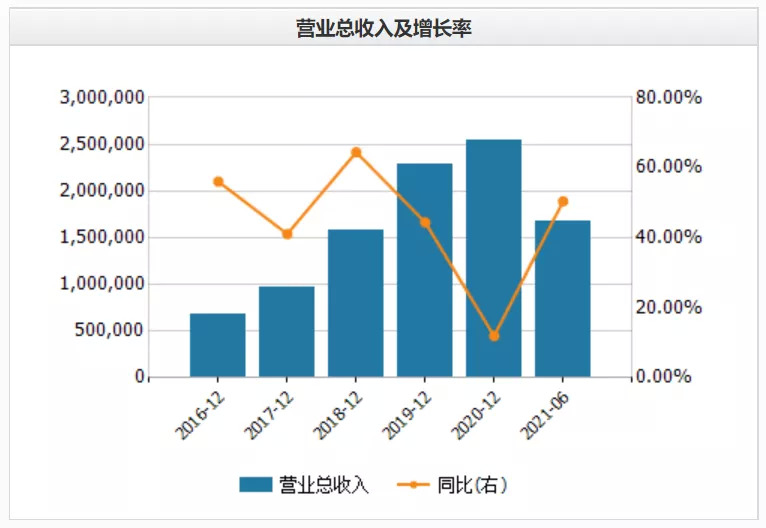Click the 2019-12 growth rate point

point(425,223)
